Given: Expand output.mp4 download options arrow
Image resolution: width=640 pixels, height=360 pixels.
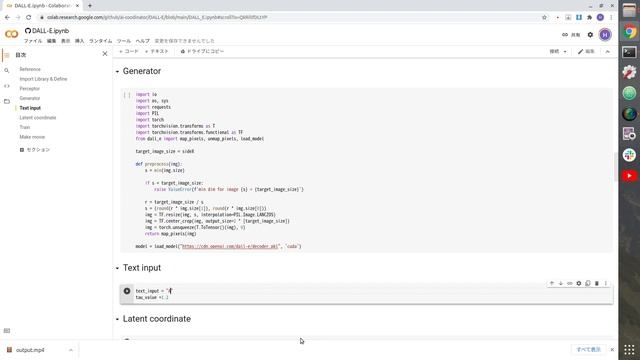Looking at the screenshot, I should click(x=71, y=350).
